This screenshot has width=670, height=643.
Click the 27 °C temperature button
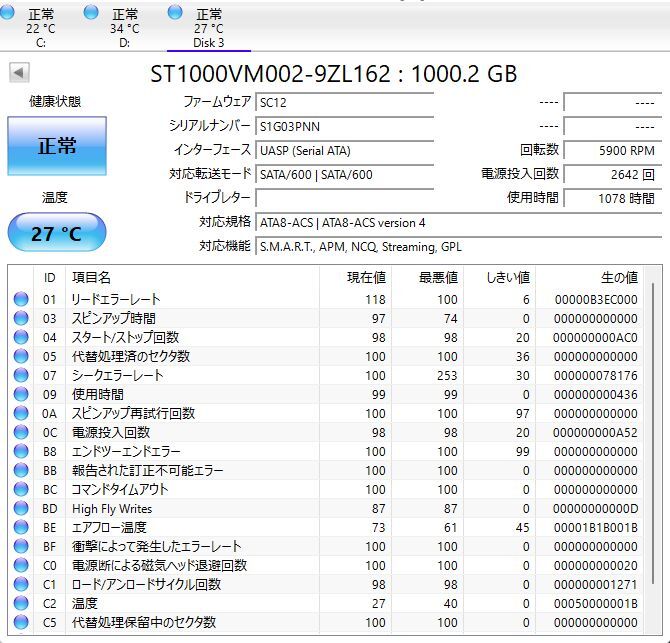[x=57, y=234]
